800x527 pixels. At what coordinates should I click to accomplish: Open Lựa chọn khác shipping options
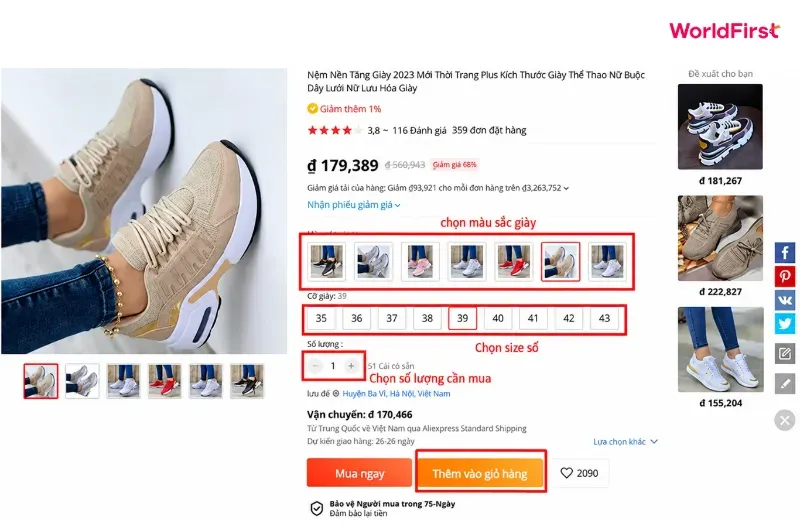(x=626, y=441)
